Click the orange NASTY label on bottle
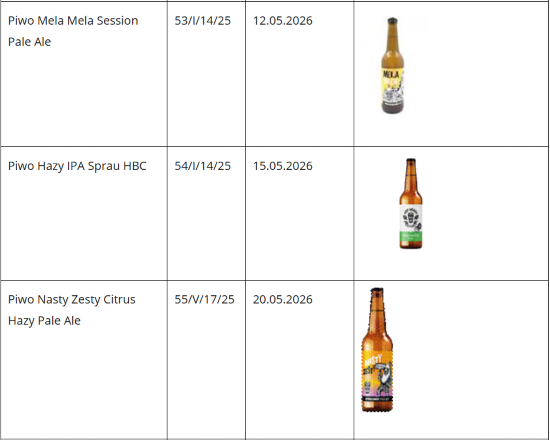The image size is (550, 440). [377, 375]
